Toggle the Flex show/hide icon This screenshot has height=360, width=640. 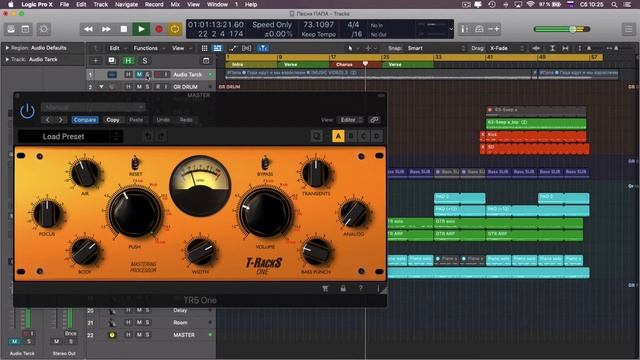pos(247,48)
